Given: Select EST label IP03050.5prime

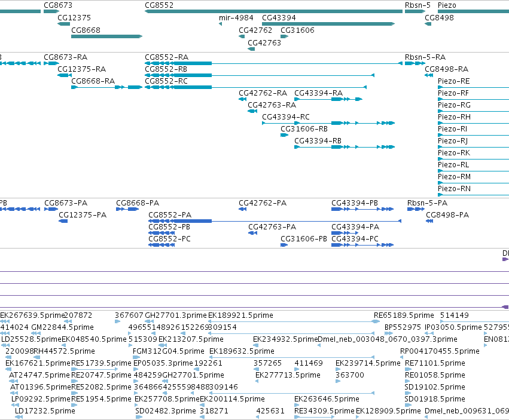Looking at the screenshot, I should click(453, 327).
